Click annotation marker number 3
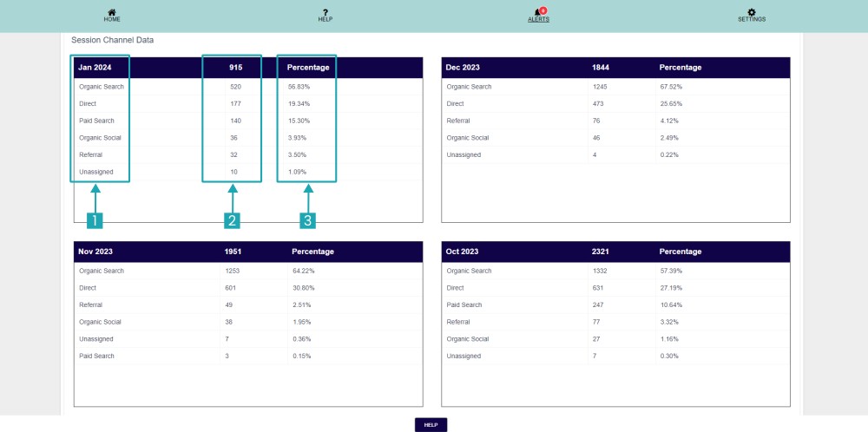The width and height of the screenshot is (868, 432). [x=307, y=220]
